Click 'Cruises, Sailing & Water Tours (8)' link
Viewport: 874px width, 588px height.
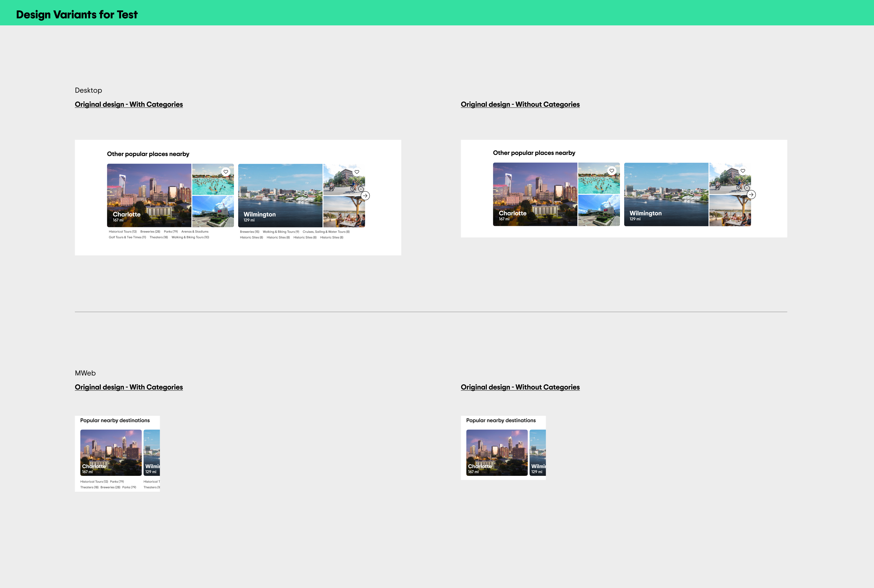[326, 232]
